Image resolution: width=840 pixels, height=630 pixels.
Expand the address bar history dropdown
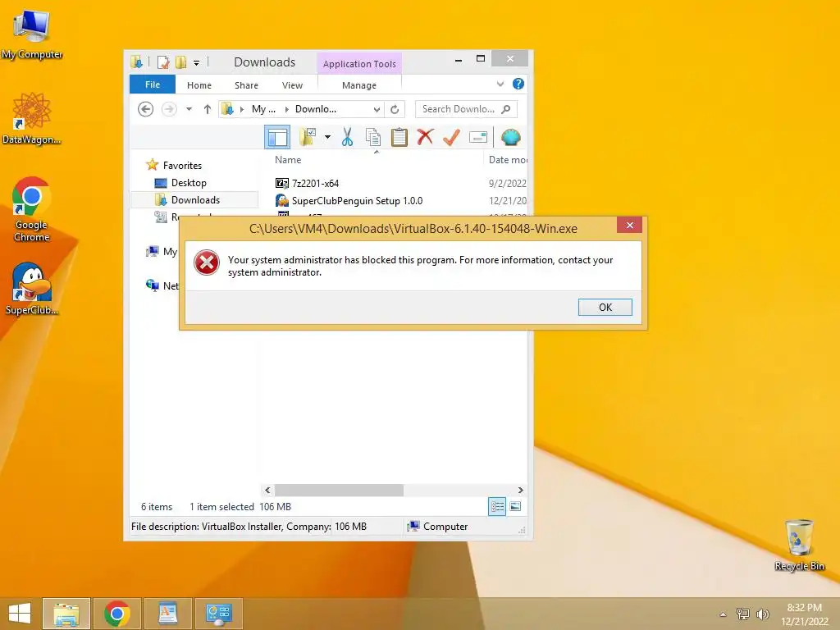377,109
